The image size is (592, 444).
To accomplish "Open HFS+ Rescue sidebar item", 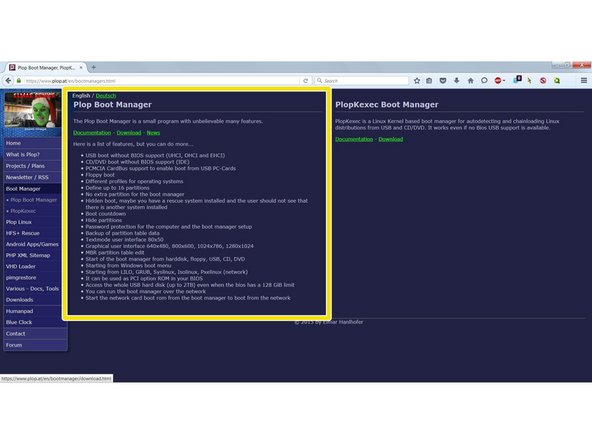I will (x=32, y=233).
